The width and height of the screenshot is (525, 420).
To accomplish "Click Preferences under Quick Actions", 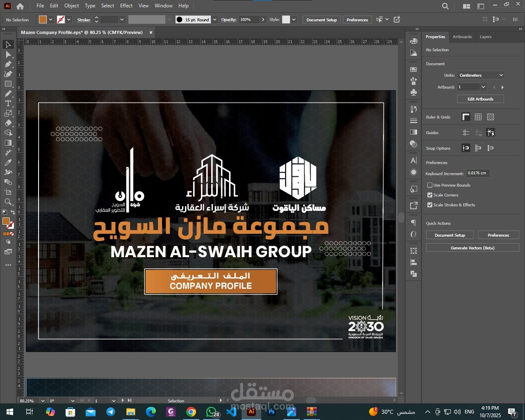I will point(498,235).
